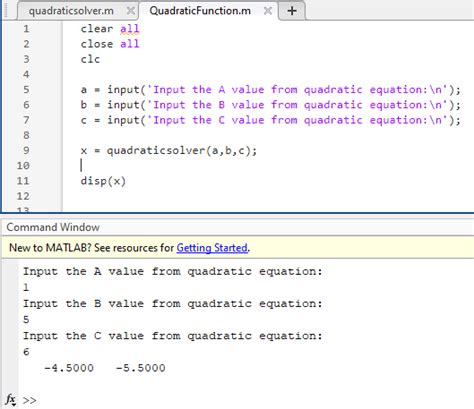
Task: Click line number 5 in editor gutter
Action: click(26, 90)
